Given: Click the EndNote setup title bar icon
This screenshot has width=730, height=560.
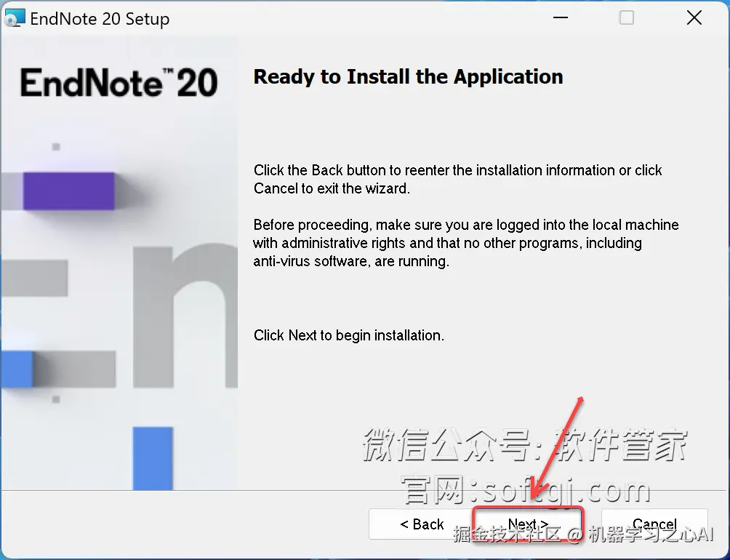Looking at the screenshot, I should coord(14,19).
